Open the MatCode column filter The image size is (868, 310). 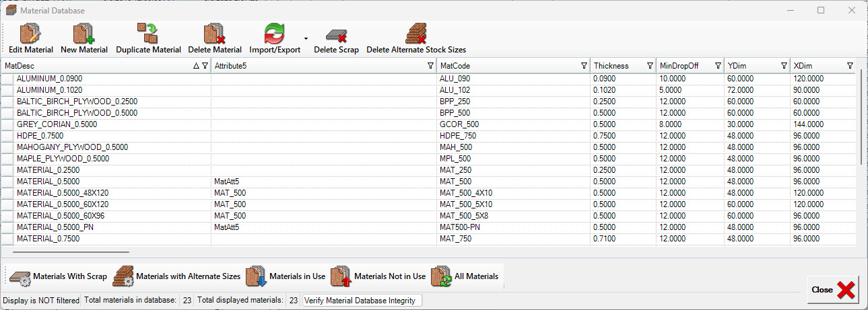pyautogui.click(x=584, y=66)
